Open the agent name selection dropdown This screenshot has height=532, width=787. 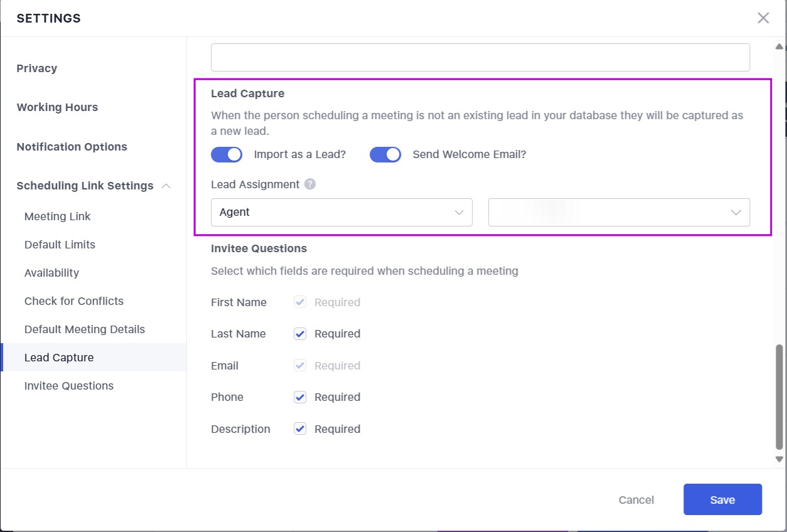click(619, 213)
